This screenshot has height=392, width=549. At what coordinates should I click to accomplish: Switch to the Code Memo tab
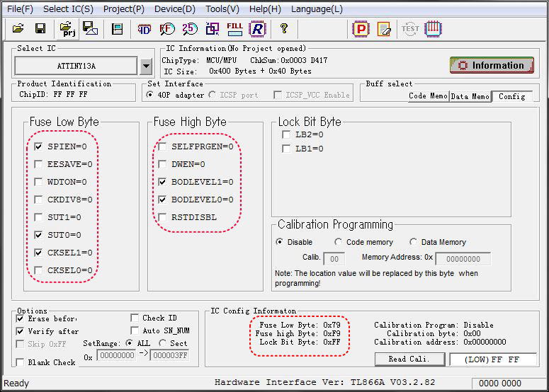[428, 96]
